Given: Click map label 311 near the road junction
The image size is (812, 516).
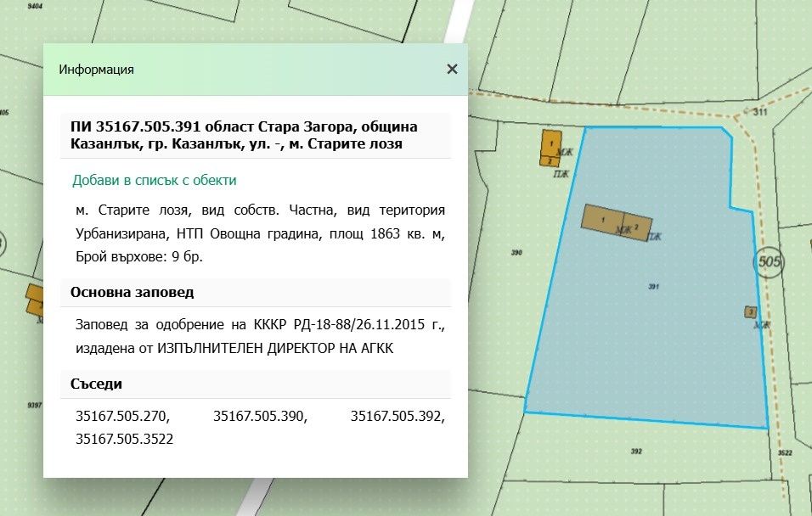Looking at the screenshot, I should [760, 112].
